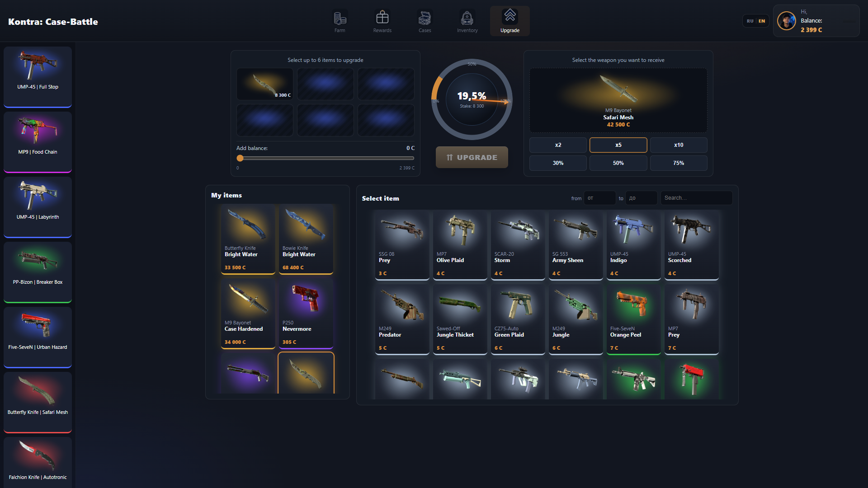Screen dimensions: 868x488
Task: Click the Search items field
Action: click(697, 198)
